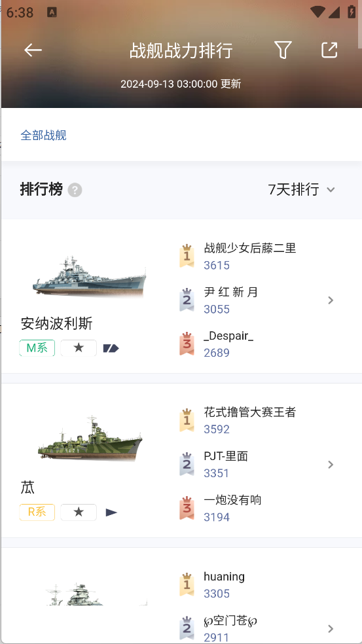Expand 安纳波利斯 ranking with right chevron
This screenshot has height=644, width=362.
331,300
